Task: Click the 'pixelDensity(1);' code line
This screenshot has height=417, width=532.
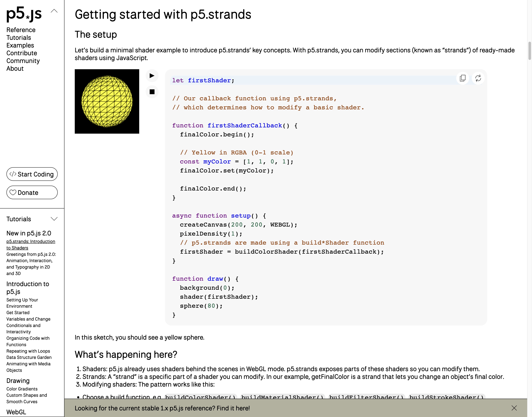Action: (x=211, y=234)
